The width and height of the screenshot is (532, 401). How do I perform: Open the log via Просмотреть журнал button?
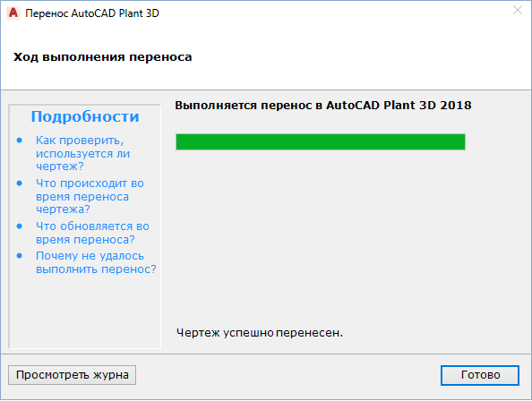pos(72,375)
